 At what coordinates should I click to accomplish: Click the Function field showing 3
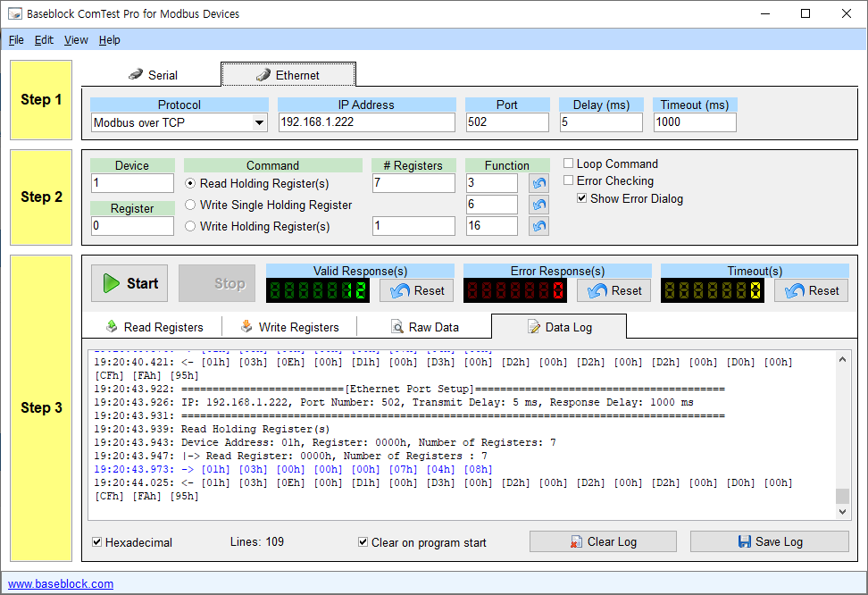click(x=492, y=183)
